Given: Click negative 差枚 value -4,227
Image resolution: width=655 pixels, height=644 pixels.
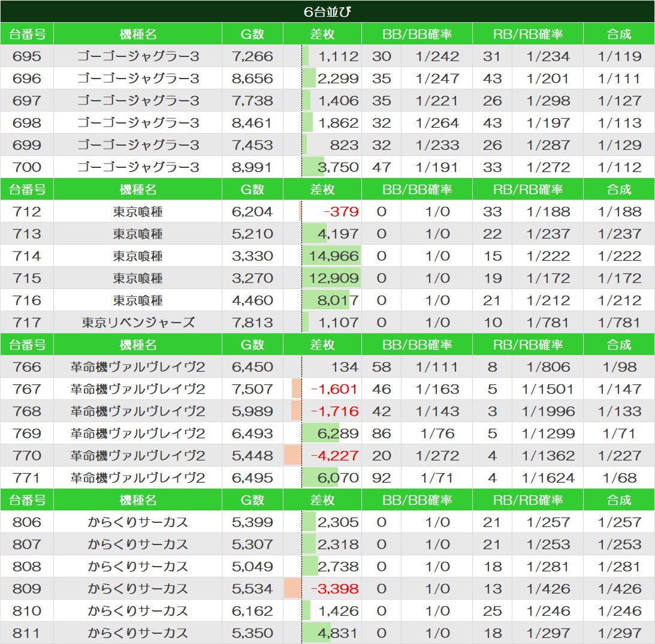Looking at the screenshot, I should click(334, 455).
